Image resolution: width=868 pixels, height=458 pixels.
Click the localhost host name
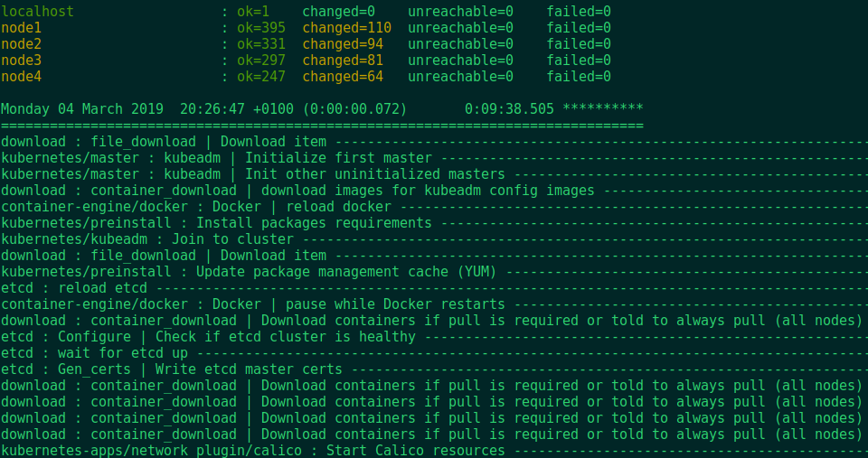38,12
